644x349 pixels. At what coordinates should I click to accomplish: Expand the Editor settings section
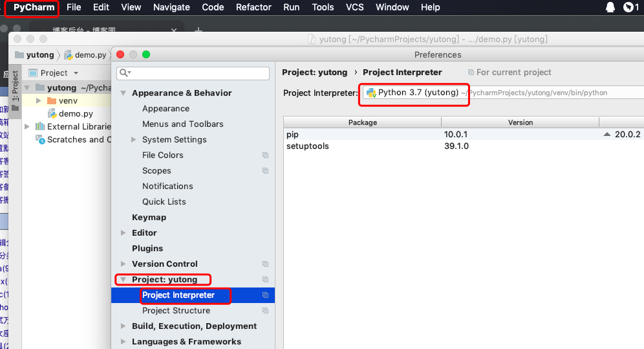[123, 232]
